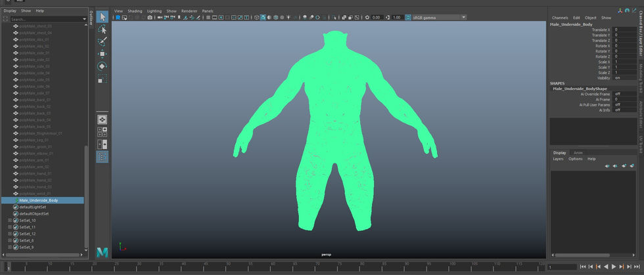This screenshot has height=275, width=644.
Task: Open Channel Box Channels menu
Action: [560, 18]
